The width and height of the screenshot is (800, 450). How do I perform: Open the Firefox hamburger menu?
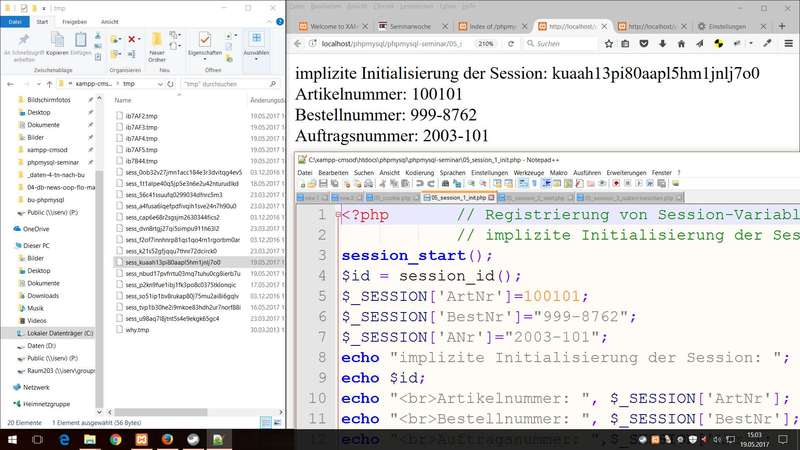pyautogui.click(x=786, y=44)
